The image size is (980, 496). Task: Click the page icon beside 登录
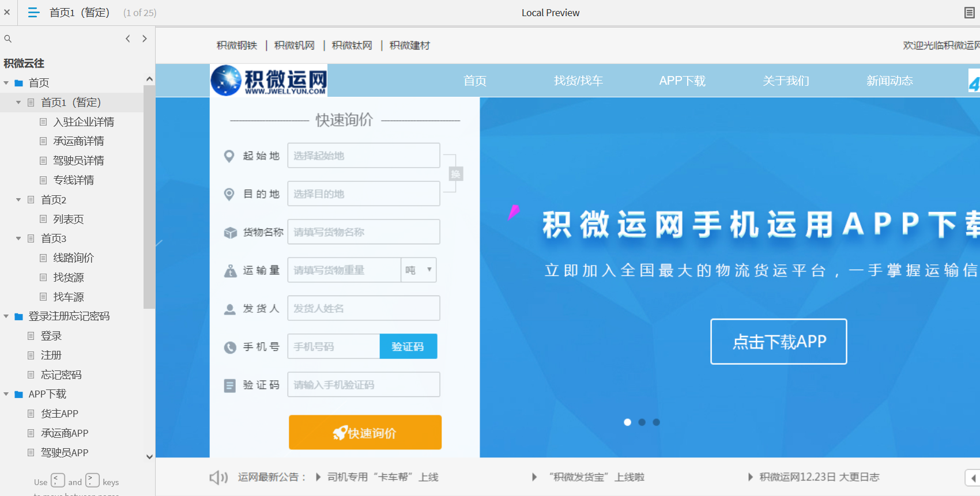coord(31,336)
